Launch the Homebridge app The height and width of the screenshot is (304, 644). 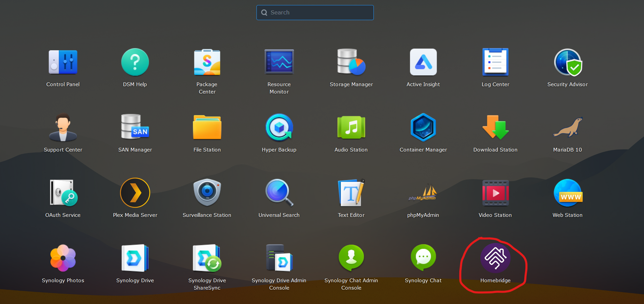pos(495,258)
